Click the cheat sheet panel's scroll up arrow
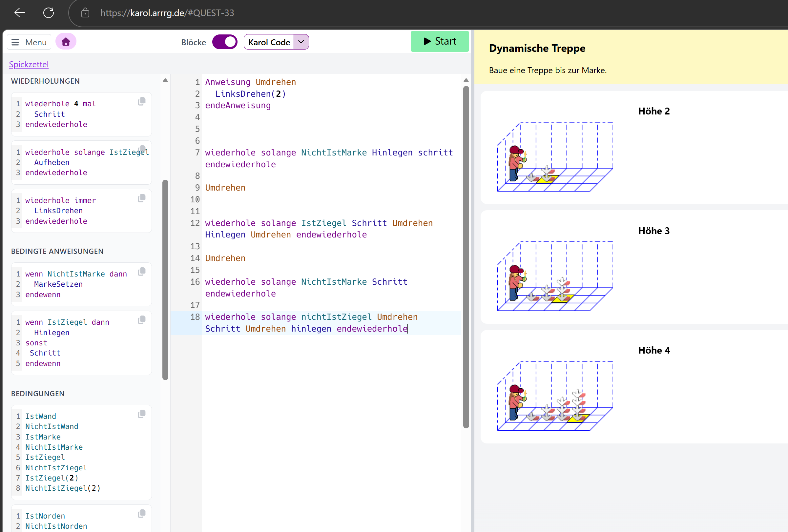Viewport: 788px width, 532px height. click(x=165, y=80)
